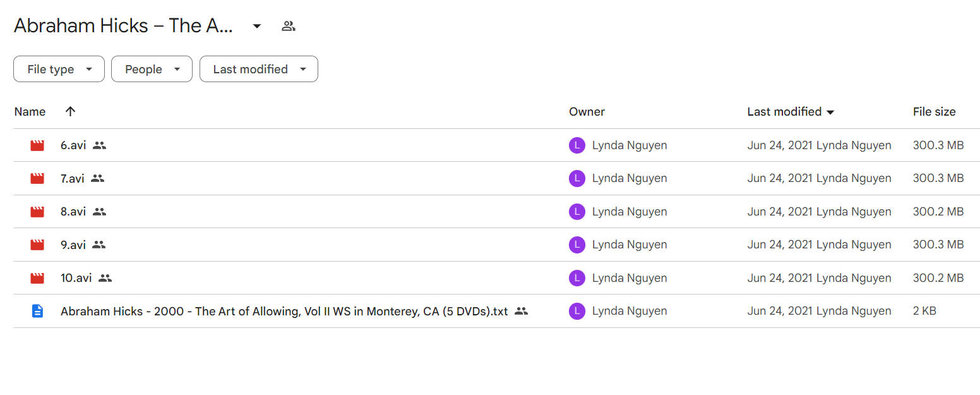
Task: Click Lynda Nguyen avatar in 9.avi row
Action: click(577, 245)
